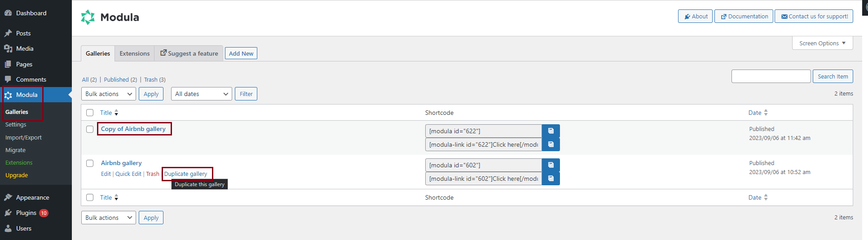The width and height of the screenshot is (868, 240).
Task: Click the Add New gallery button
Action: pyautogui.click(x=241, y=53)
